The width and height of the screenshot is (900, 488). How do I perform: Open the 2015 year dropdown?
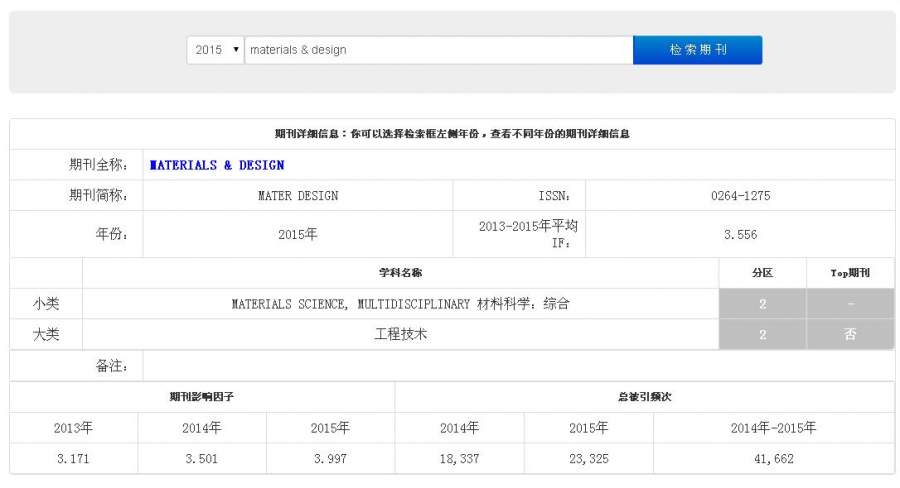point(215,50)
